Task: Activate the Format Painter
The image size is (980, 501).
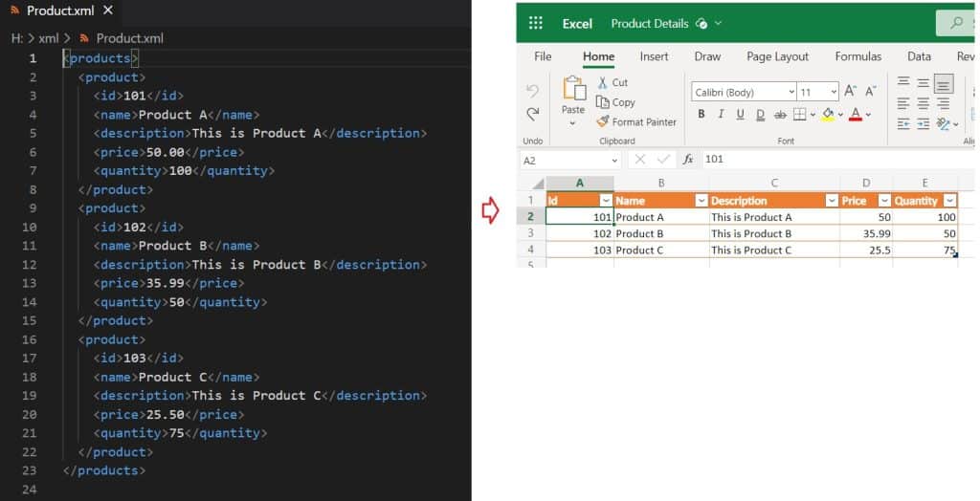Action: pos(636,121)
